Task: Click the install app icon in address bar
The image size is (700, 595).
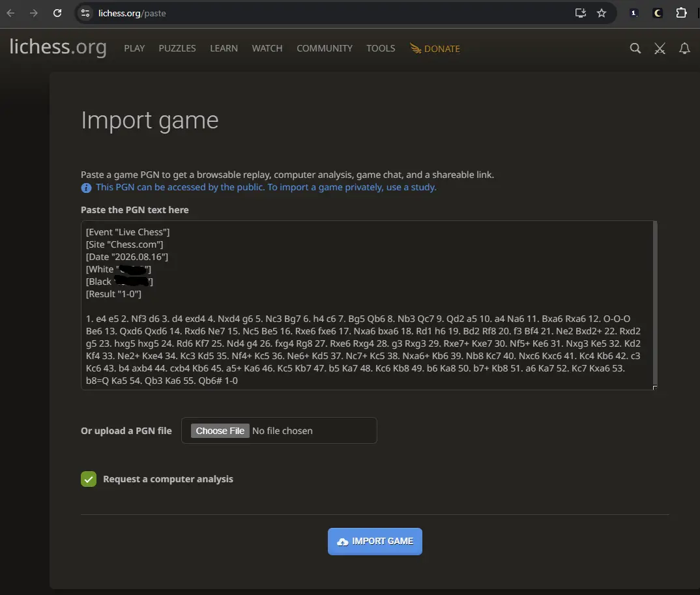Action: (x=580, y=13)
